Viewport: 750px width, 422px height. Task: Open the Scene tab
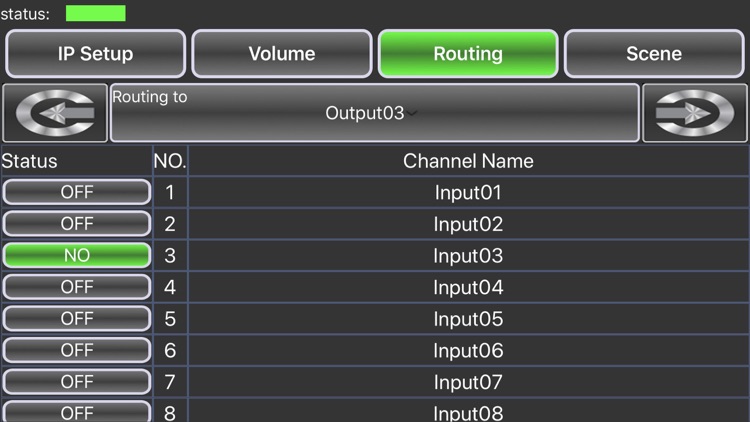click(x=654, y=54)
